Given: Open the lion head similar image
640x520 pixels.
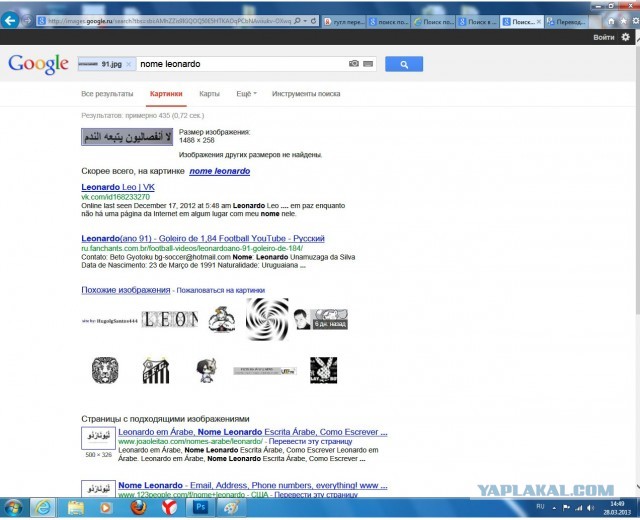Looking at the screenshot, I should point(105,371).
